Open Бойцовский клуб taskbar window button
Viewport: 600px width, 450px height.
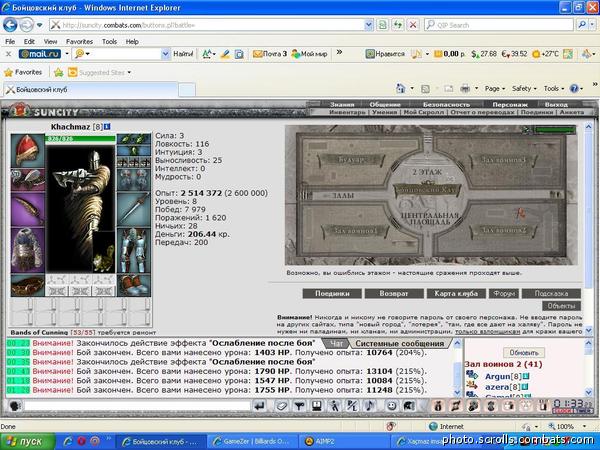coord(160,442)
